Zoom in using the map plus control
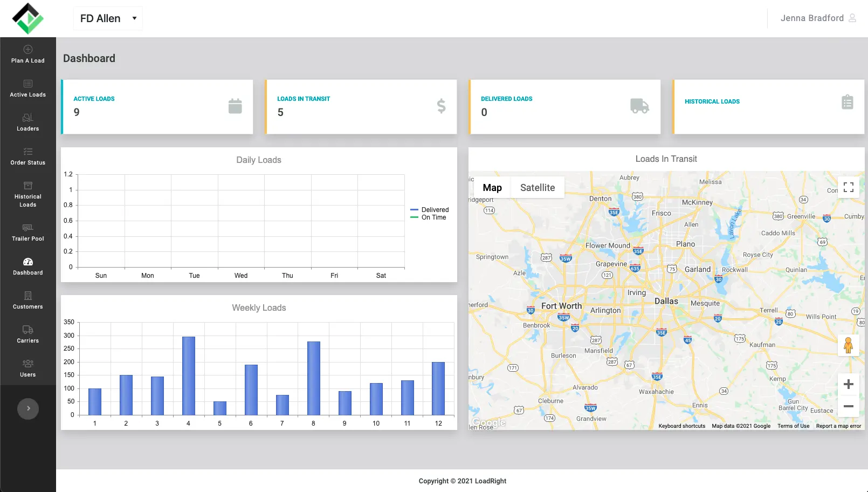868x492 pixels. point(848,384)
